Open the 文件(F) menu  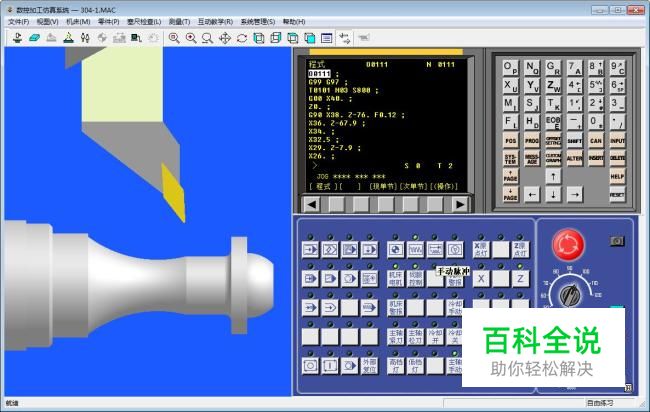18,22
